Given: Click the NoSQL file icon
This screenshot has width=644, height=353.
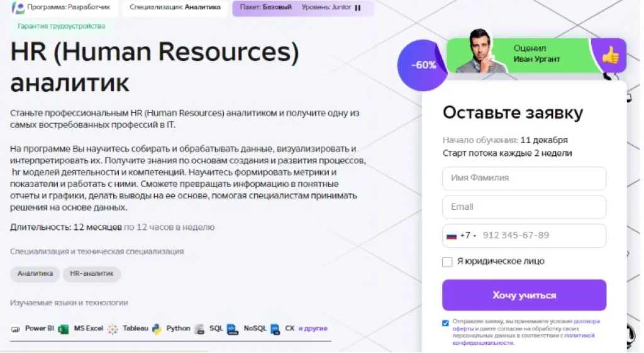Looking at the screenshot, I should 233,329.
